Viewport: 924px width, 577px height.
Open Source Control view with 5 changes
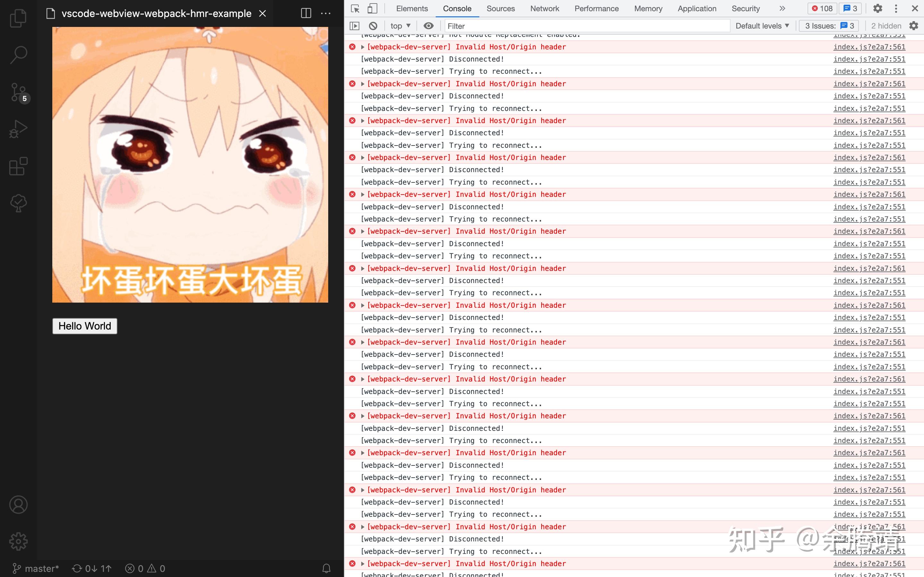pyautogui.click(x=18, y=92)
